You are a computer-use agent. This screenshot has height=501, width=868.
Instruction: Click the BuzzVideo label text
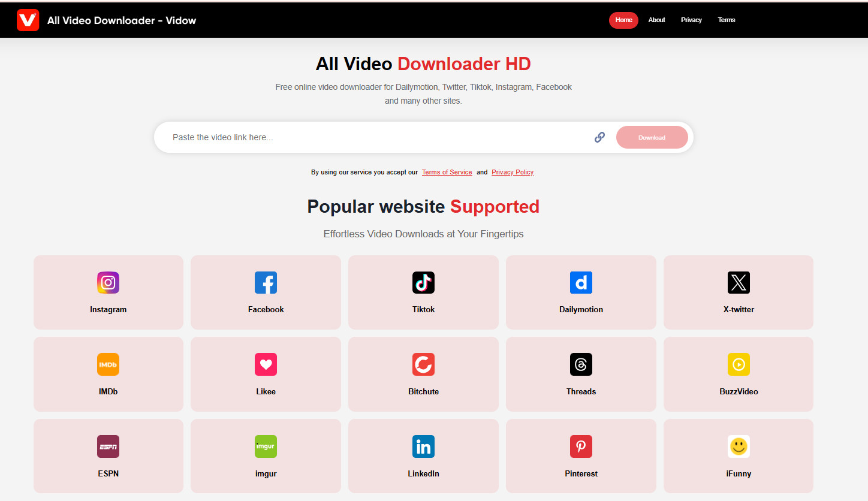(739, 391)
